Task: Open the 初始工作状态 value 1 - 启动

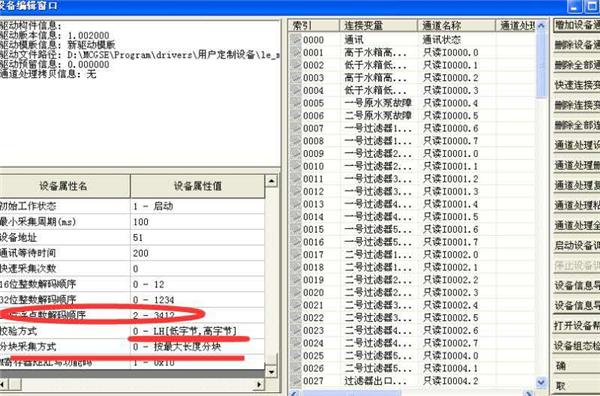Action: click(197, 206)
